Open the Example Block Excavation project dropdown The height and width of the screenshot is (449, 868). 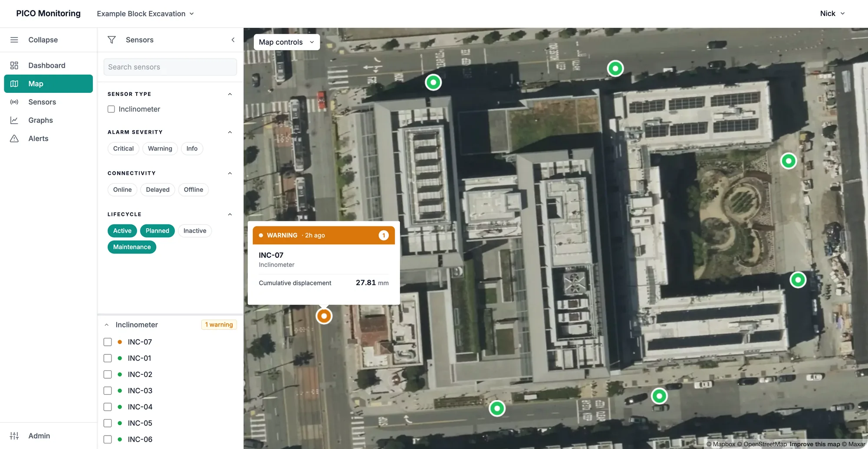[145, 14]
